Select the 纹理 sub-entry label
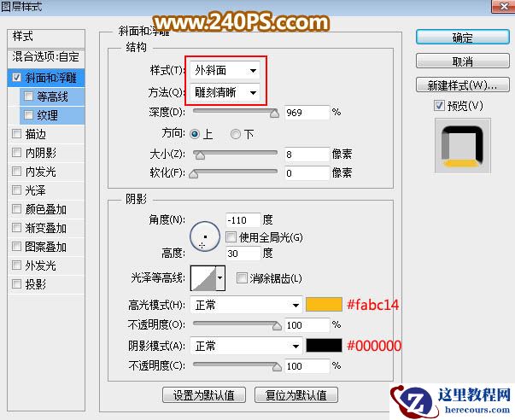Screen dimensions: 515x420 (47, 115)
